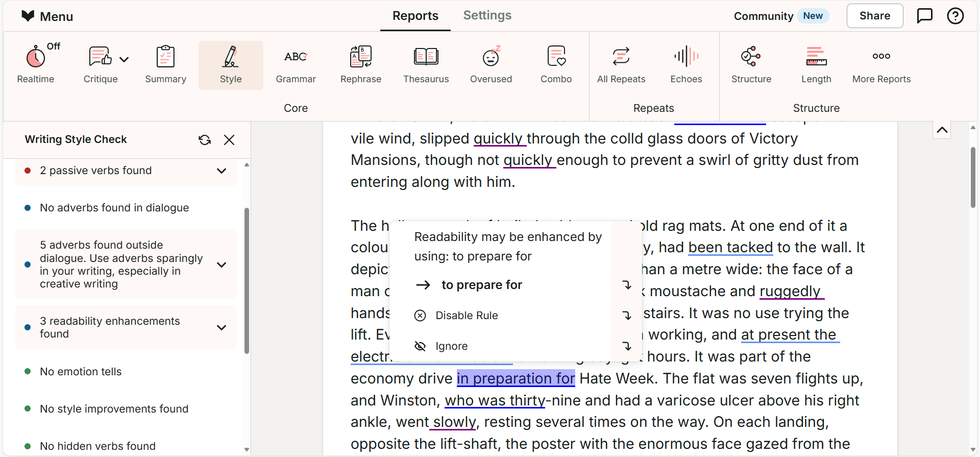Screen dimensions: 980x457
Task: Run the All Repeats report
Action: (x=621, y=65)
